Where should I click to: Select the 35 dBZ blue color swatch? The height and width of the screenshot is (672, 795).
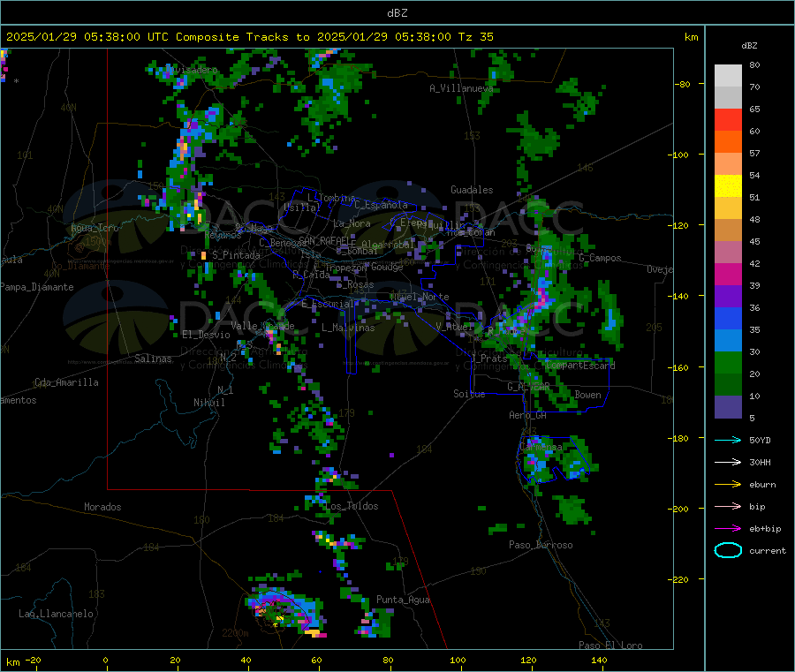tap(728, 318)
